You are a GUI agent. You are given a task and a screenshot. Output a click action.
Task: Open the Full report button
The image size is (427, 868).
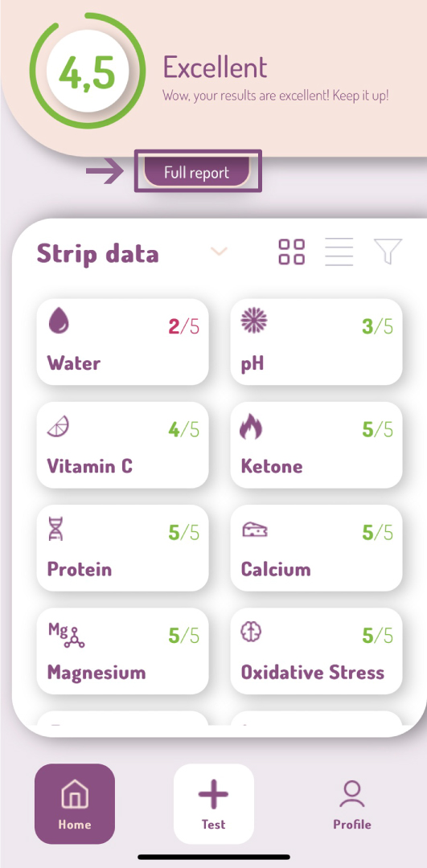[196, 172]
